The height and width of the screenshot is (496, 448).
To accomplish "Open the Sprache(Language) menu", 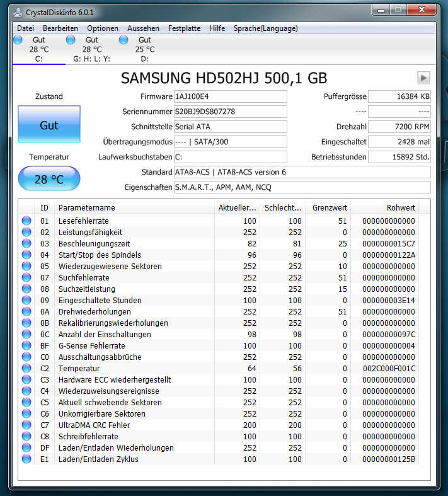I will click(x=265, y=28).
